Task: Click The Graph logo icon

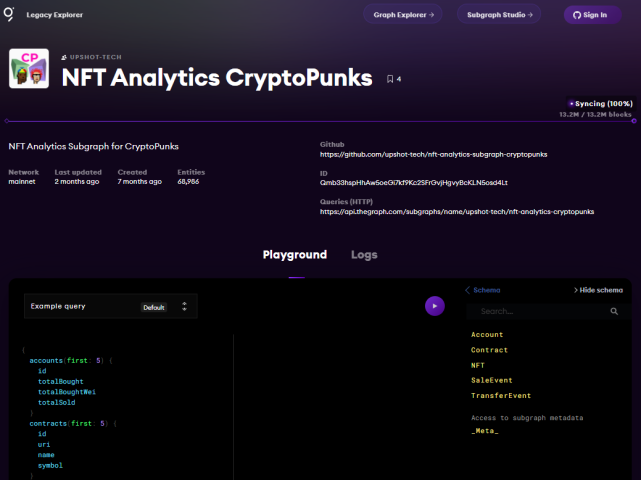Action: [x=10, y=14]
